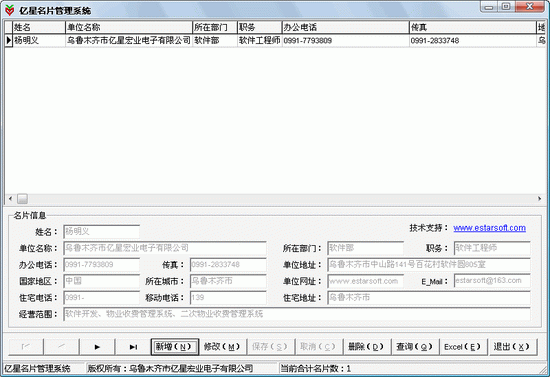550x377 pixels.
Task: Click the grid scroll-right arrow
Action: pyautogui.click(x=539, y=199)
